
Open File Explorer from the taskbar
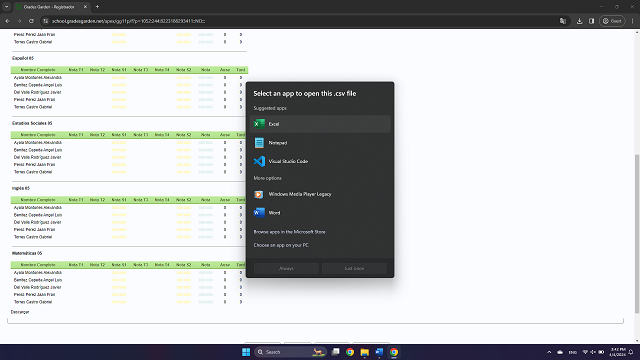pyautogui.click(x=364, y=352)
